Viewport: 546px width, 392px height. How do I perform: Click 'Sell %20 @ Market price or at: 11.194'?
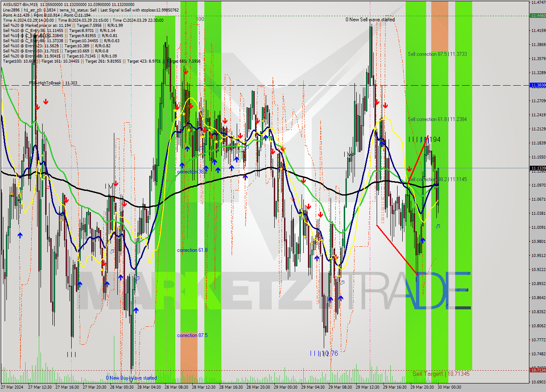tap(63, 25)
